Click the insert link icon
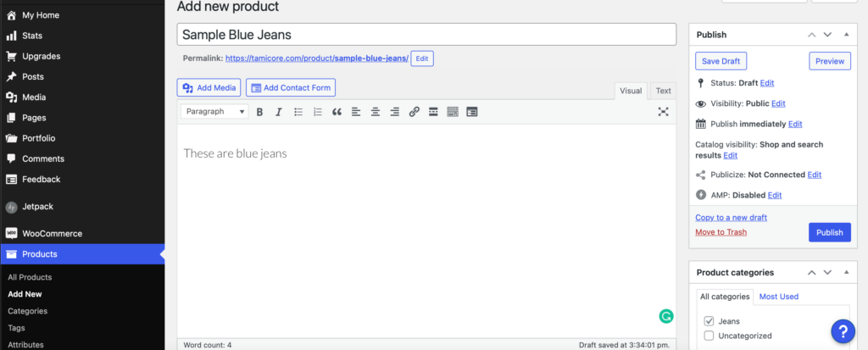 coord(414,112)
